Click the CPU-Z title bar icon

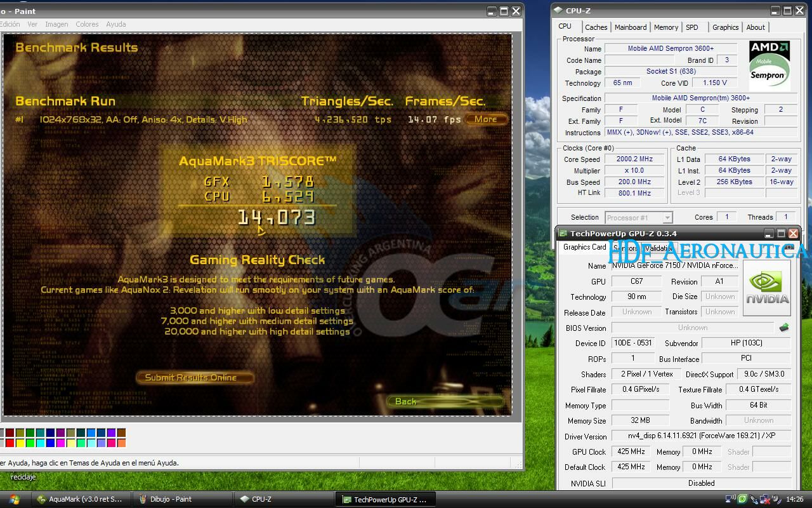(x=558, y=10)
